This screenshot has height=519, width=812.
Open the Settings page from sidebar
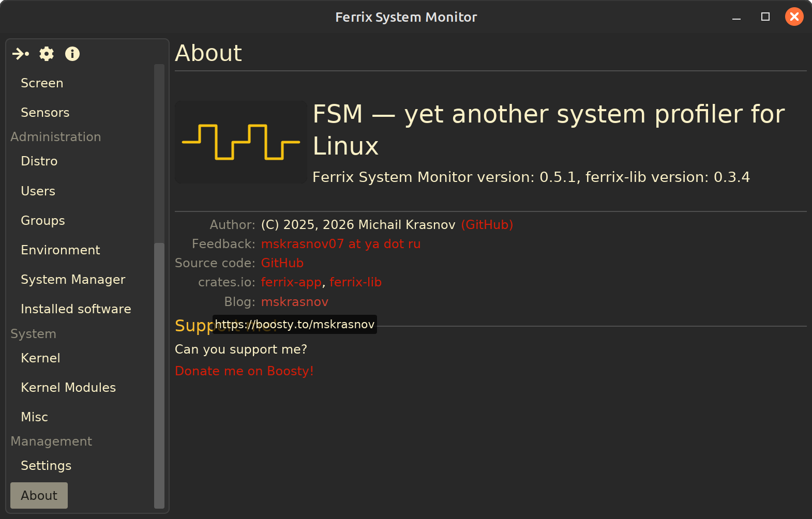pos(46,466)
